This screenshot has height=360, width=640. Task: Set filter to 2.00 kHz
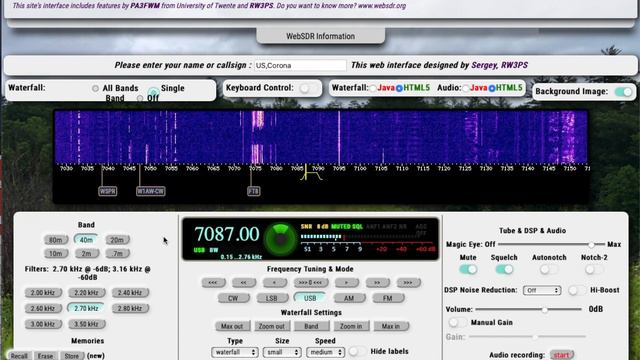point(43,293)
